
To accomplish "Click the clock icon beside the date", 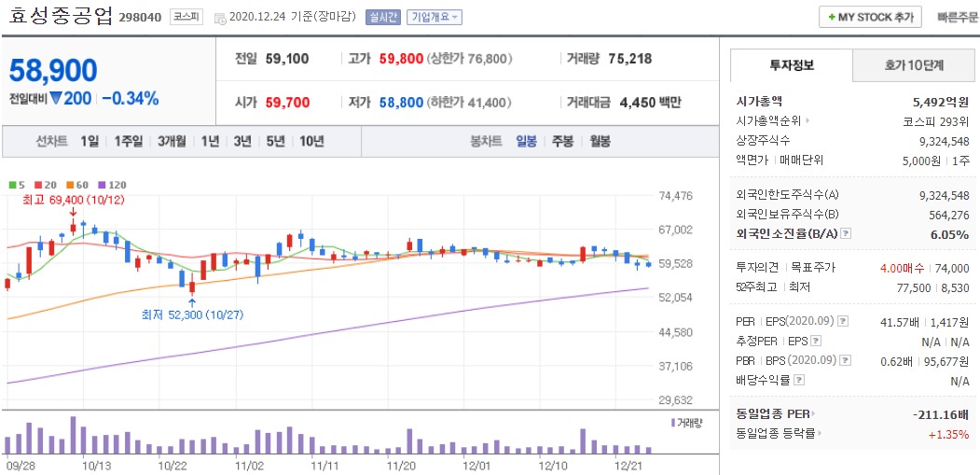I will click(x=219, y=18).
